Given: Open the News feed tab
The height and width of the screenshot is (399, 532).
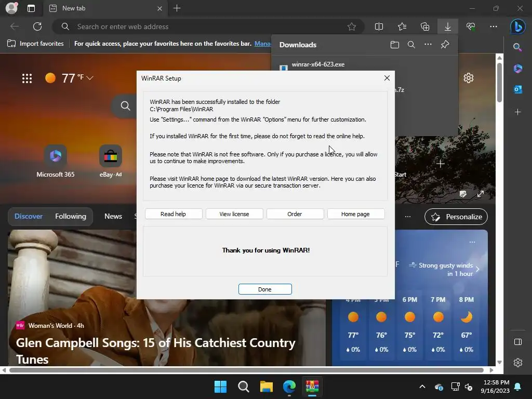Looking at the screenshot, I should click(x=113, y=217).
